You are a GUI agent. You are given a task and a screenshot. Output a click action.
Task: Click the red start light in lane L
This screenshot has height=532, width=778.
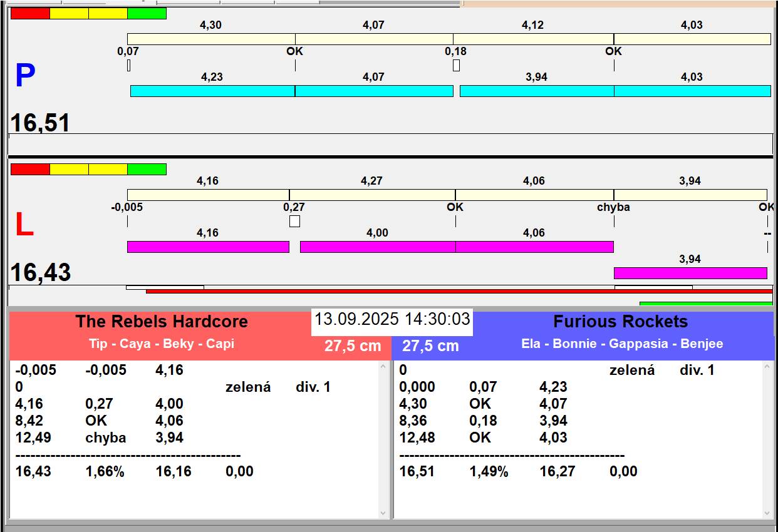click(x=30, y=169)
